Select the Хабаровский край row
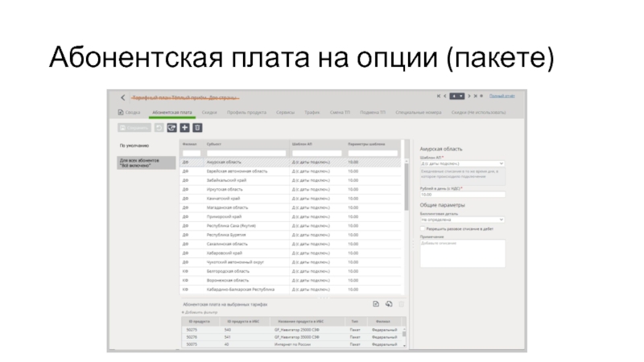This screenshot has width=644, height=362. pyautogui.click(x=291, y=253)
